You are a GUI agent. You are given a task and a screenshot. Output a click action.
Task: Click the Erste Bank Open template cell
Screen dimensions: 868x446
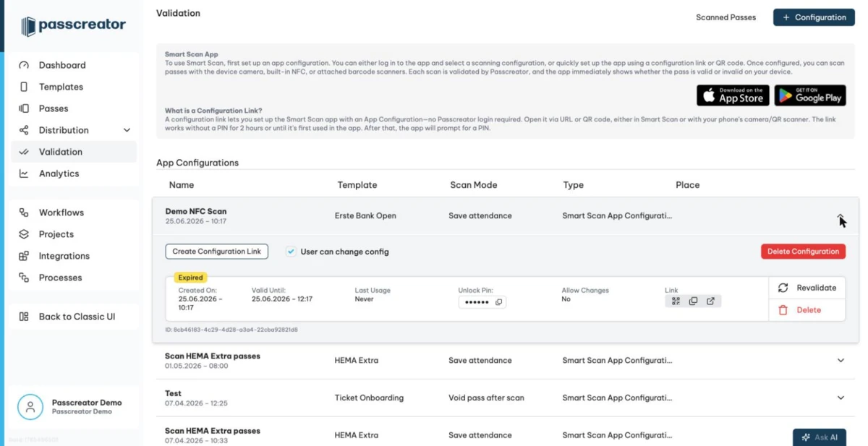coord(365,215)
